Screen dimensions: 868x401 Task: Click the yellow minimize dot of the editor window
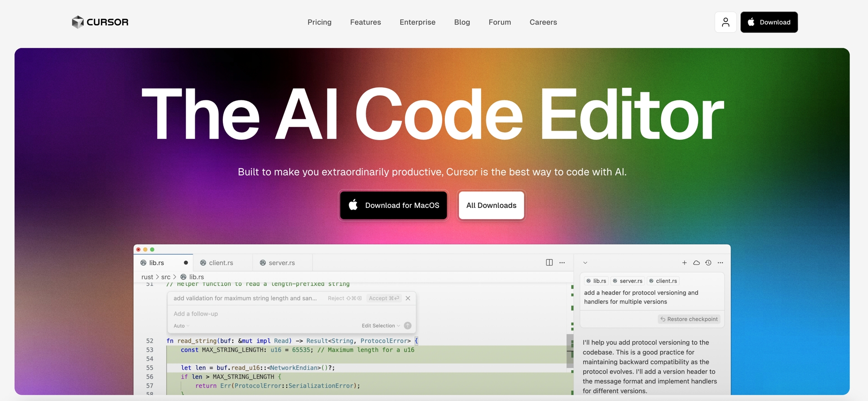click(x=145, y=250)
